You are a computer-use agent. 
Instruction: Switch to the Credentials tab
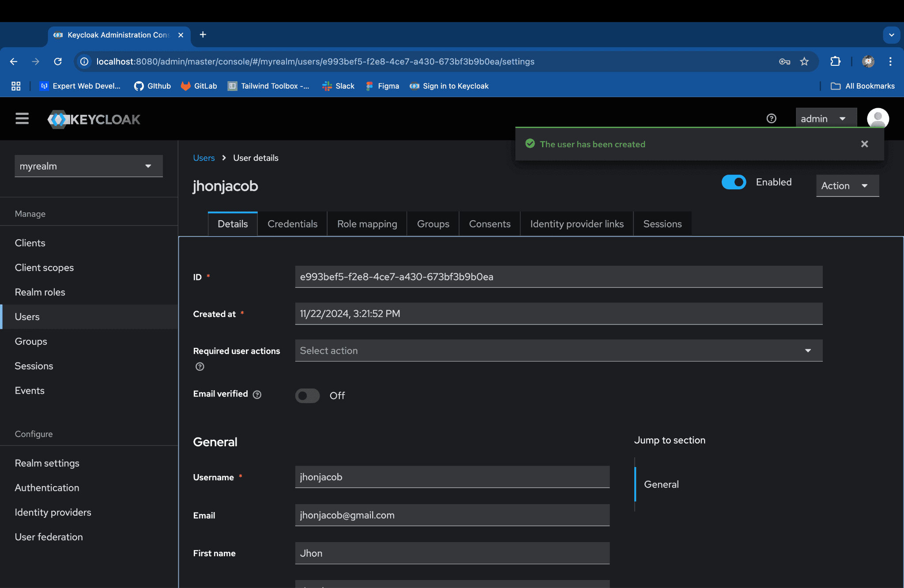(292, 224)
